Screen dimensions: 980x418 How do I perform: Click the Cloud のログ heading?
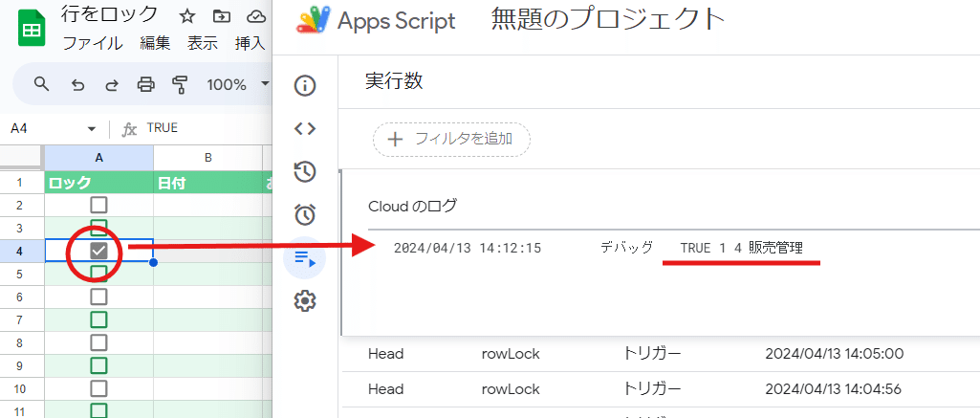tap(412, 206)
